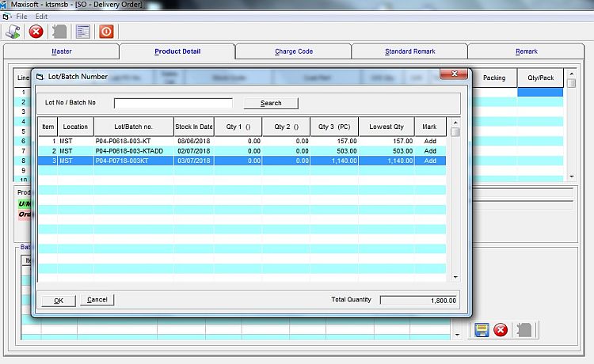Click the blue floppy disk save icon
The width and height of the screenshot is (594, 364).
tap(481, 330)
